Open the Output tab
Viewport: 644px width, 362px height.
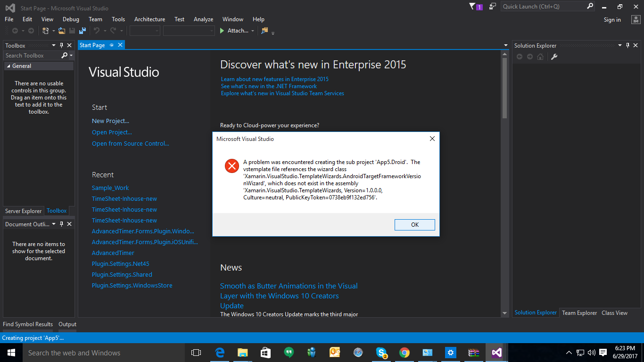(67, 324)
